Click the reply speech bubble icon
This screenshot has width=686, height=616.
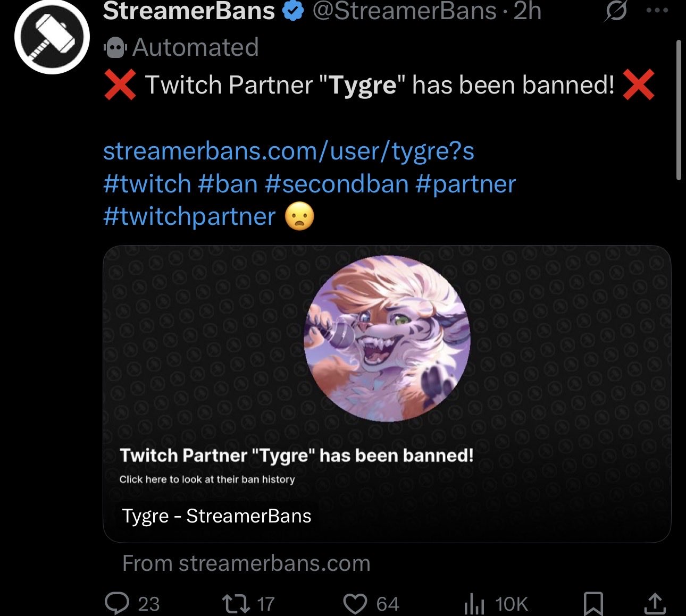(116, 603)
